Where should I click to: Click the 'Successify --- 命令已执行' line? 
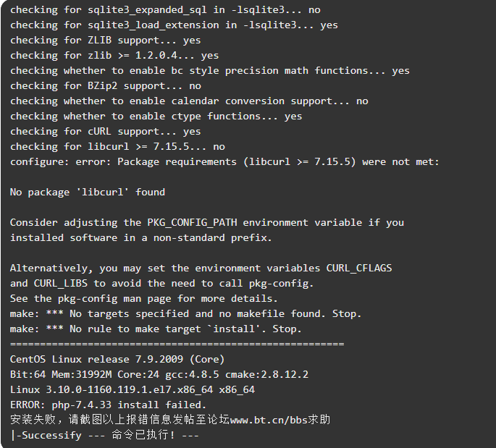[x=104, y=435]
